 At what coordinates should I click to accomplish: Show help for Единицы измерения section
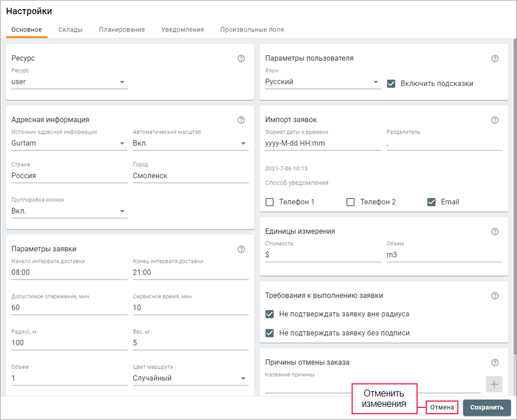495,231
